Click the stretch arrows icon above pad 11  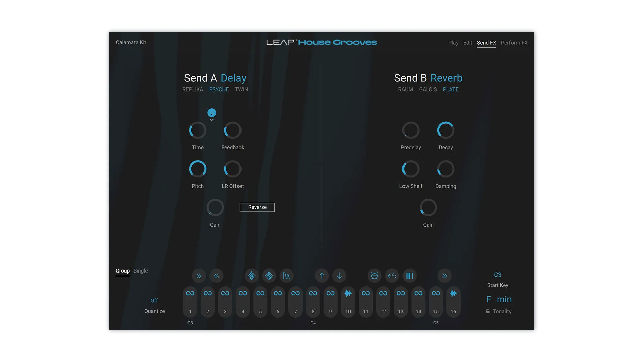(x=374, y=276)
